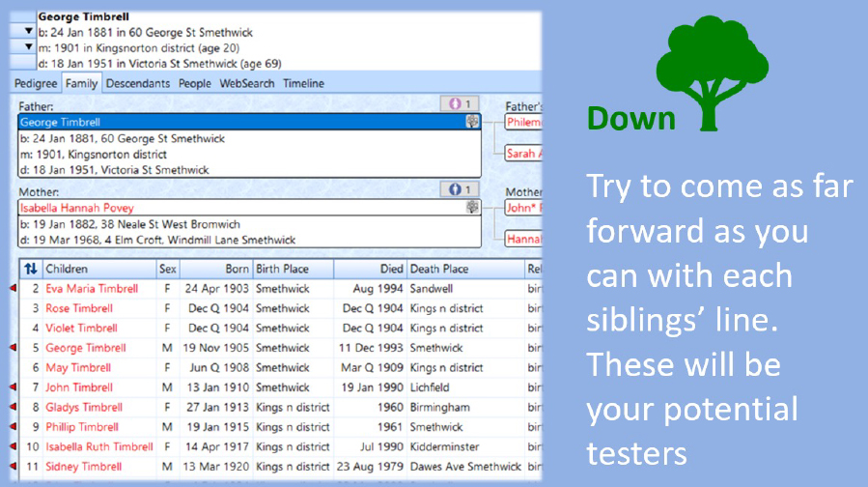The image size is (868, 487).
Task: Click the sort arrows icon in children list header
Action: [30, 269]
